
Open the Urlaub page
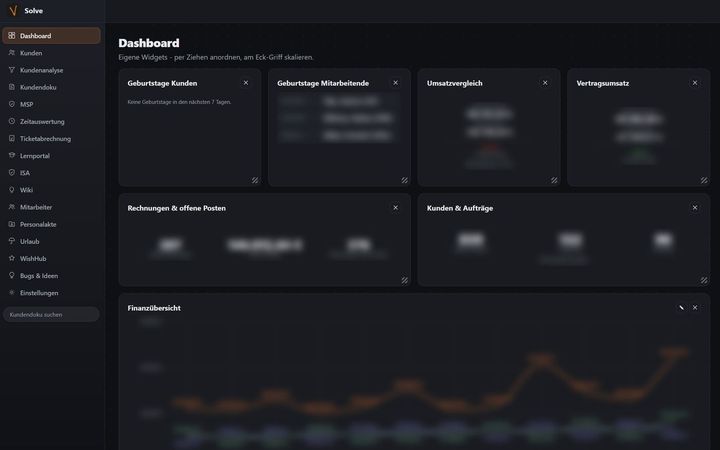click(51, 241)
